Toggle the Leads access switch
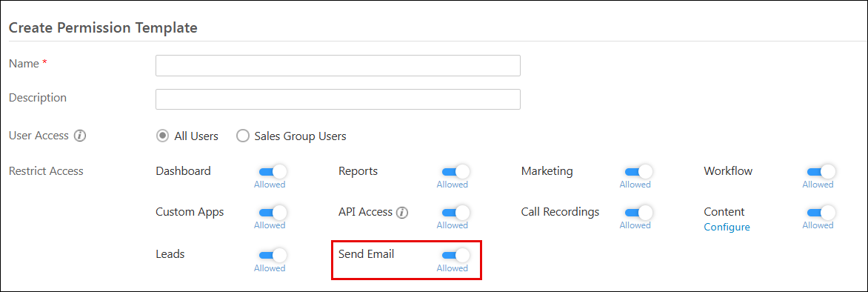 tap(273, 255)
